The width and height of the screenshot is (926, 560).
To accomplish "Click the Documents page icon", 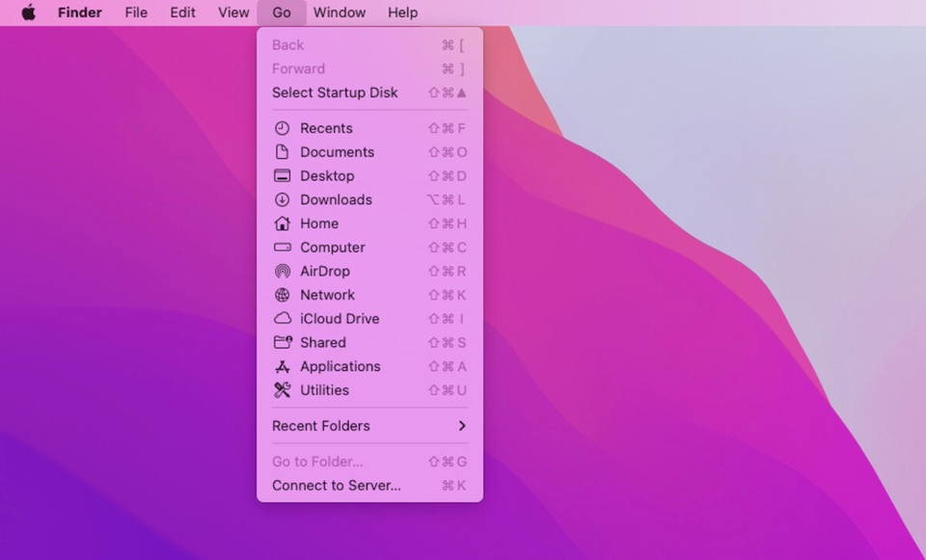I will (283, 151).
